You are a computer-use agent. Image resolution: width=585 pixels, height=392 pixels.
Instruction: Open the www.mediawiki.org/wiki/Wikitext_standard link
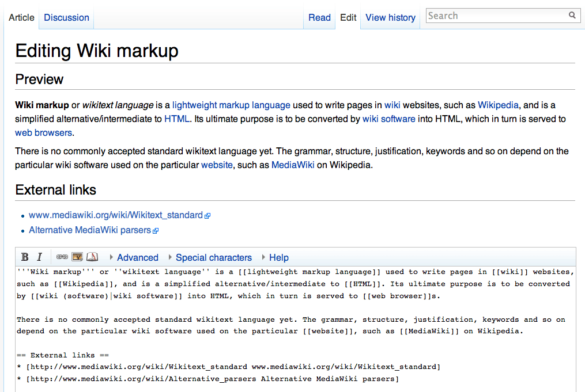(115, 215)
